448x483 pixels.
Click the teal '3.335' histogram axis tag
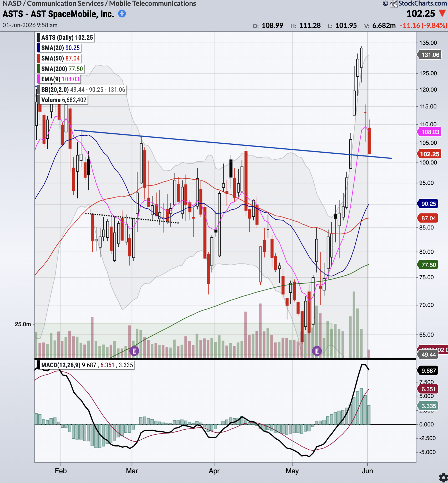[428, 406]
